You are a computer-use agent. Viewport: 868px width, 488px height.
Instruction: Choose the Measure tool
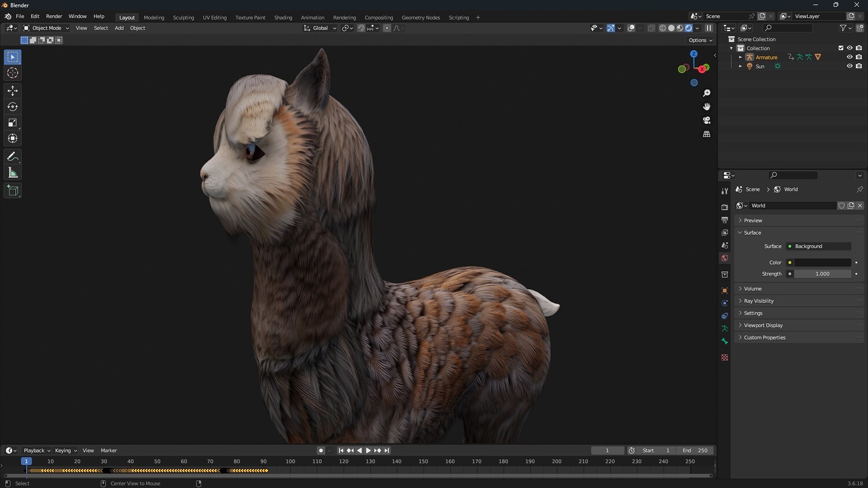click(13, 173)
